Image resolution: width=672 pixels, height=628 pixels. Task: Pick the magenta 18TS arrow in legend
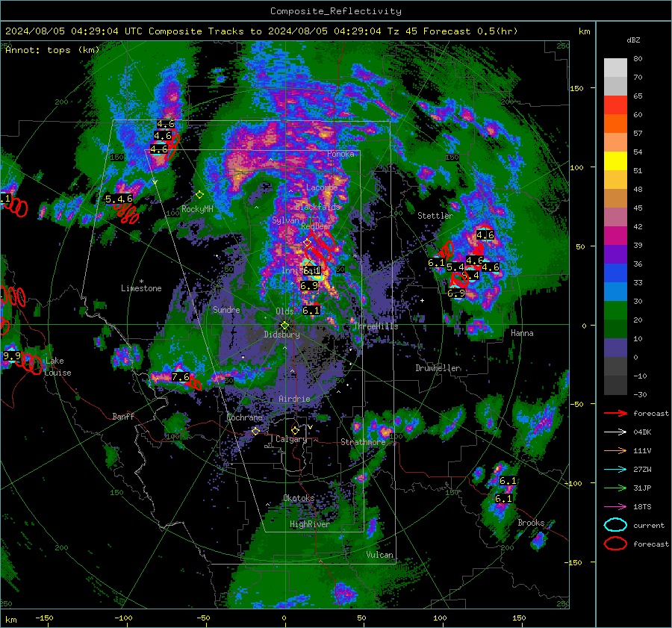[615, 507]
